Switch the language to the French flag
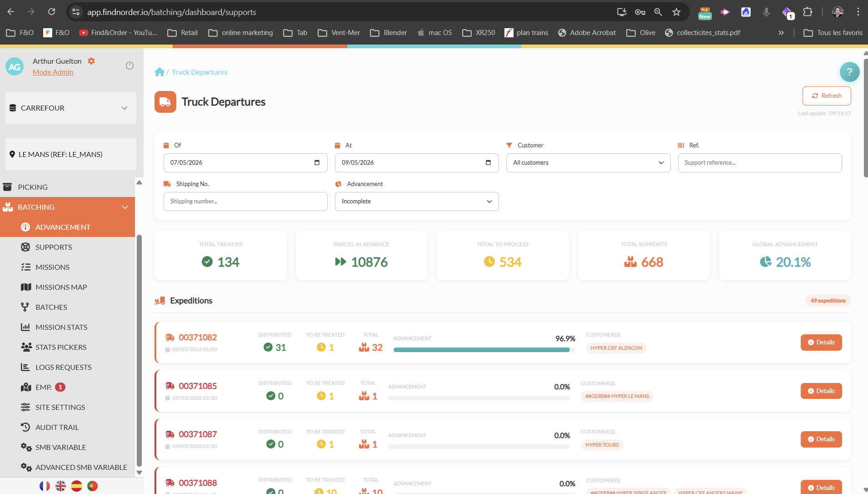The width and height of the screenshot is (868, 494). click(x=45, y=486)
